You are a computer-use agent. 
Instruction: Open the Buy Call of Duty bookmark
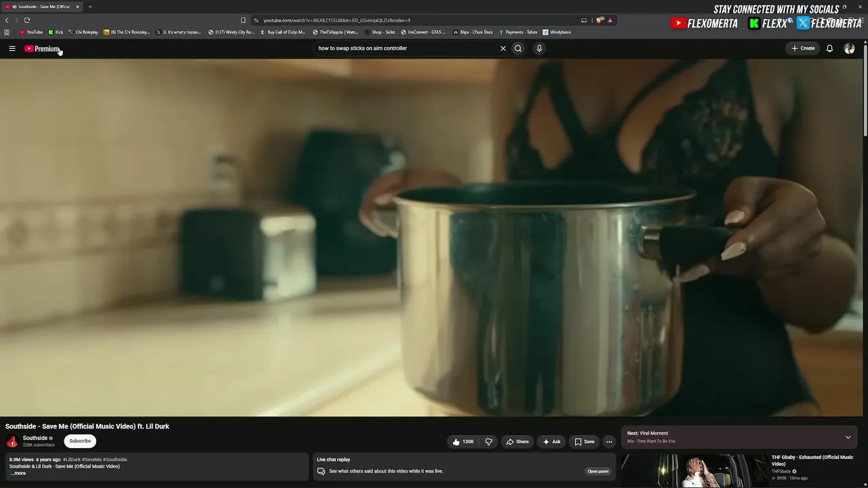click(283, 32)
